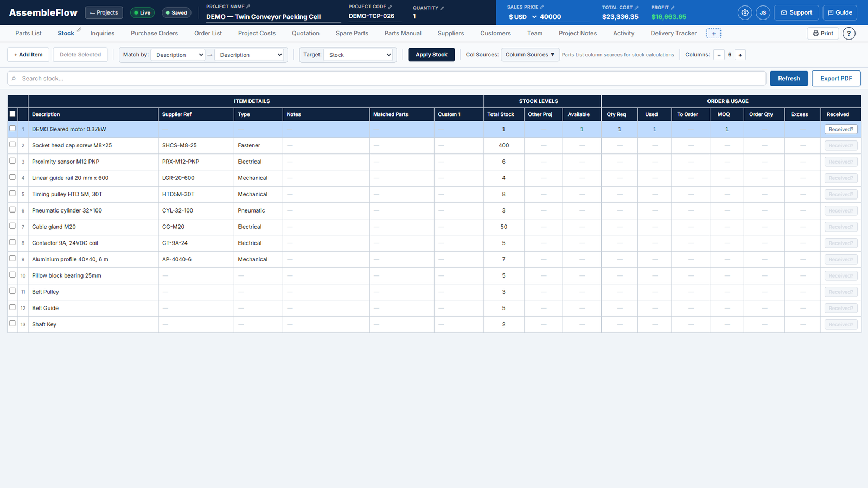Expand the Column Sources dropdown
Viewport: 868px width, 488px height.
click(x=530, y=55)
